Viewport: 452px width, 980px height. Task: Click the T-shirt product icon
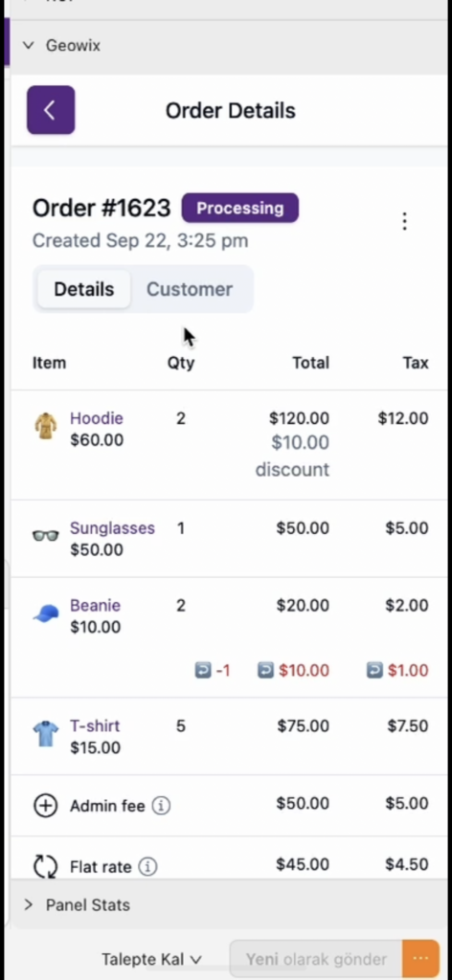46,734
